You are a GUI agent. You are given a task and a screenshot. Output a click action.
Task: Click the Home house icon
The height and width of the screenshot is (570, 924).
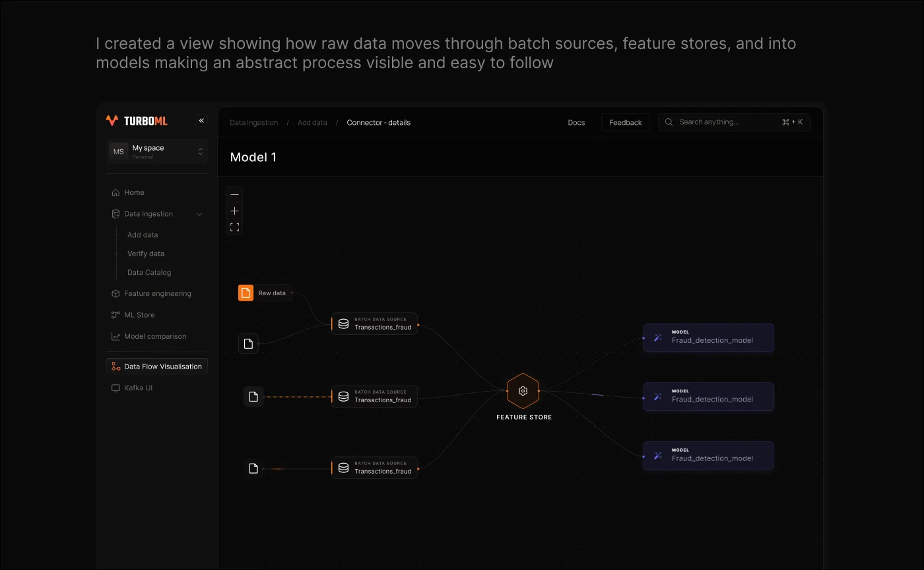pyautogui.click(x=115, y=192)
